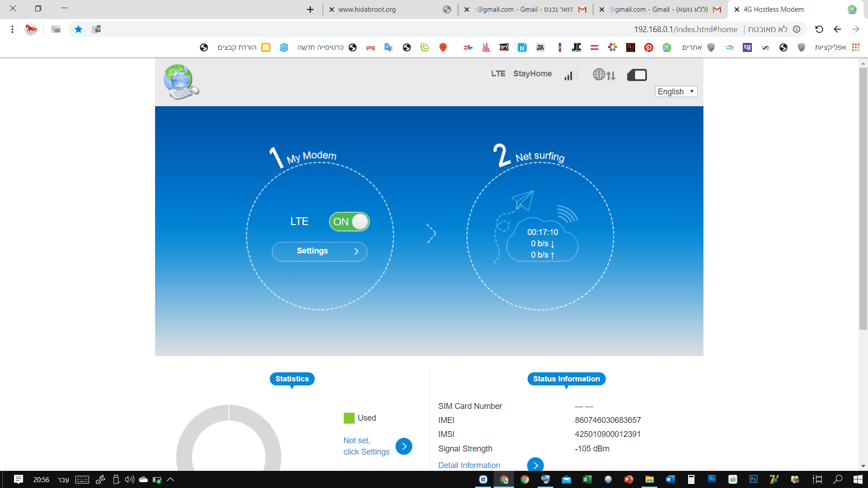868x488 pixels.
Task: Click the Detail Information link
Action: pyautogui.click(x=469, y=465)
